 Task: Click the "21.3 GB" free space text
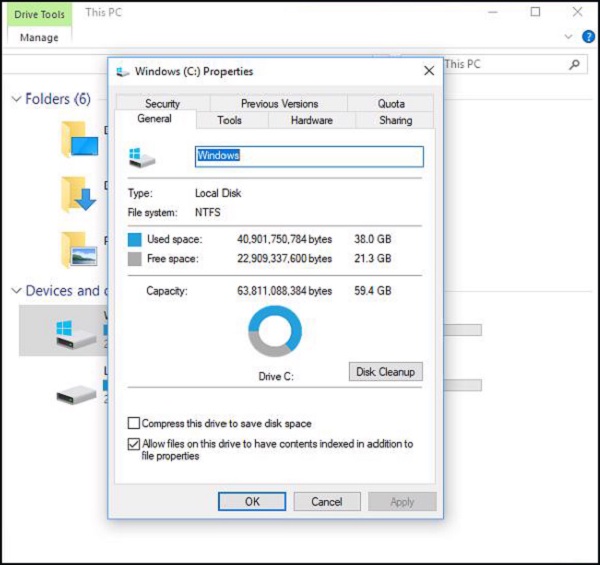point(373,259)
